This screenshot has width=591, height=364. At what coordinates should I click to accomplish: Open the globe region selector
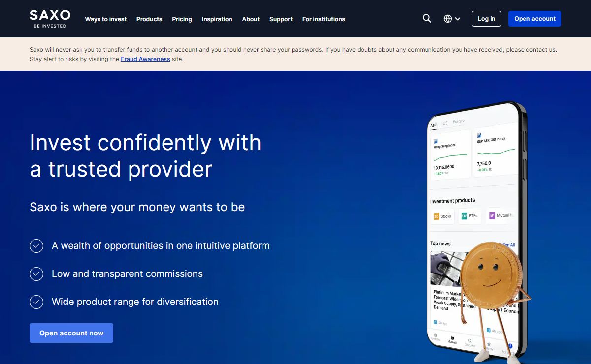[x=452, y=19]
